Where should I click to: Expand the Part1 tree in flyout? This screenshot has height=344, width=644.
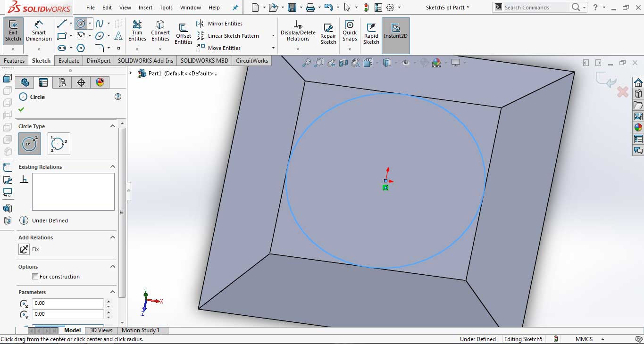tap(131, 73)
